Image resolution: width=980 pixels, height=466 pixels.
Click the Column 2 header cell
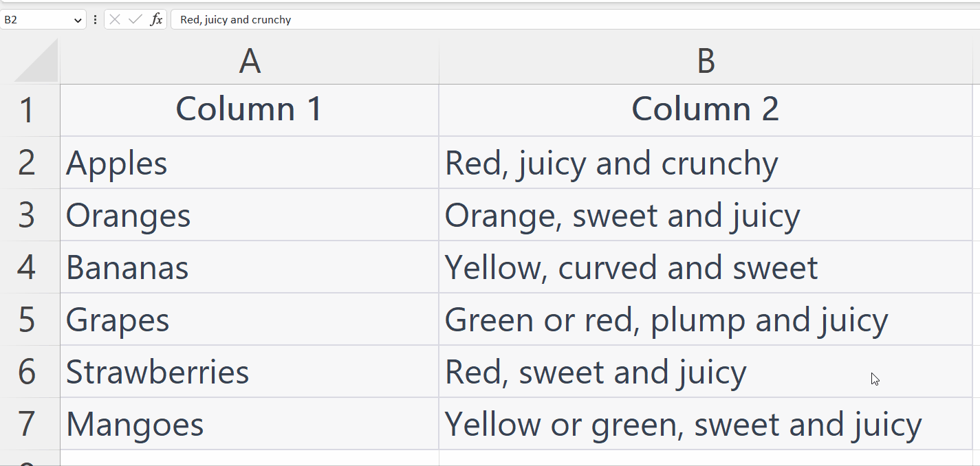pos(706,110)
